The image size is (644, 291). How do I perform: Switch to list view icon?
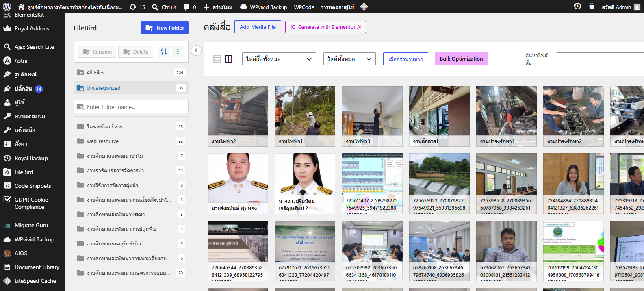tap(217, 59)
